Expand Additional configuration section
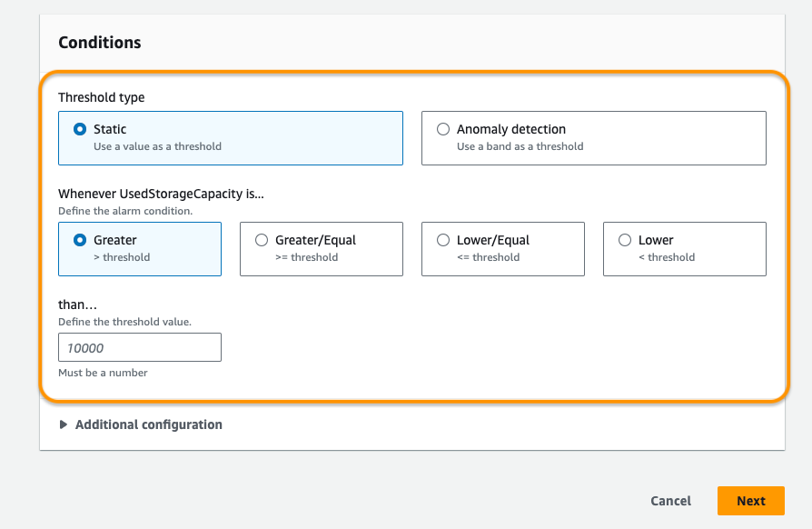The height and width of the screenshot is (529, 812). pos(141,424)
